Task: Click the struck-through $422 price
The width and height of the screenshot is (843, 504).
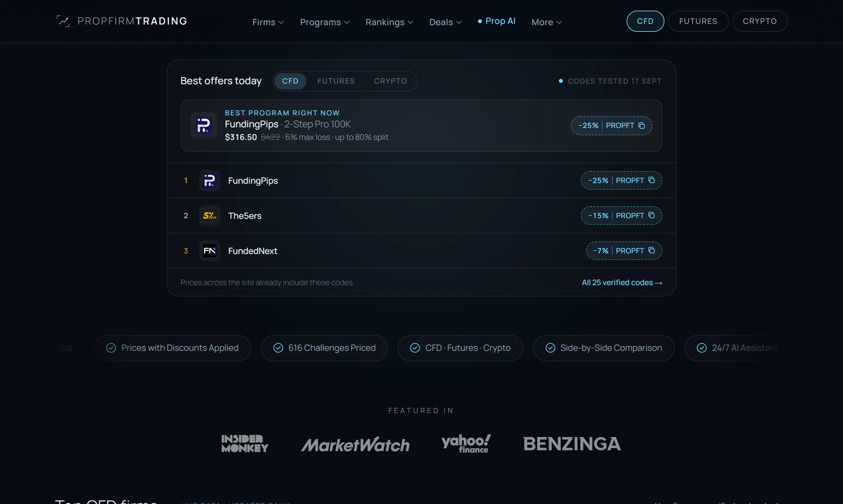Action: coord(270,137)
